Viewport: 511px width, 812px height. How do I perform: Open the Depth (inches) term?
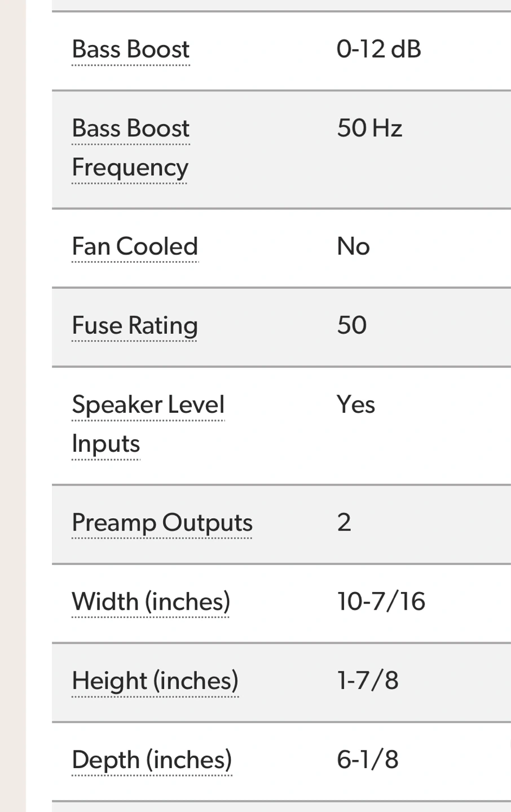[152, 760]
